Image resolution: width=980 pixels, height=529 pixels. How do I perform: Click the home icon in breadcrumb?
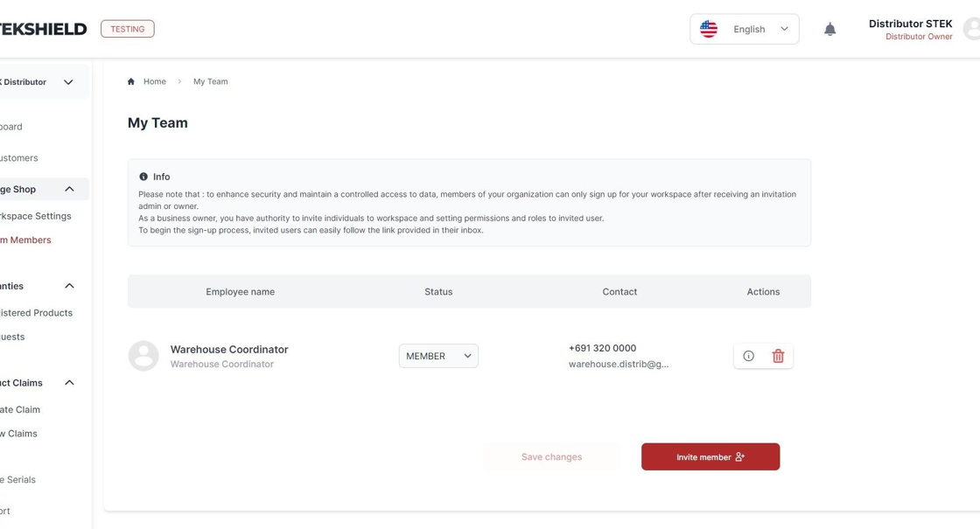131,81
